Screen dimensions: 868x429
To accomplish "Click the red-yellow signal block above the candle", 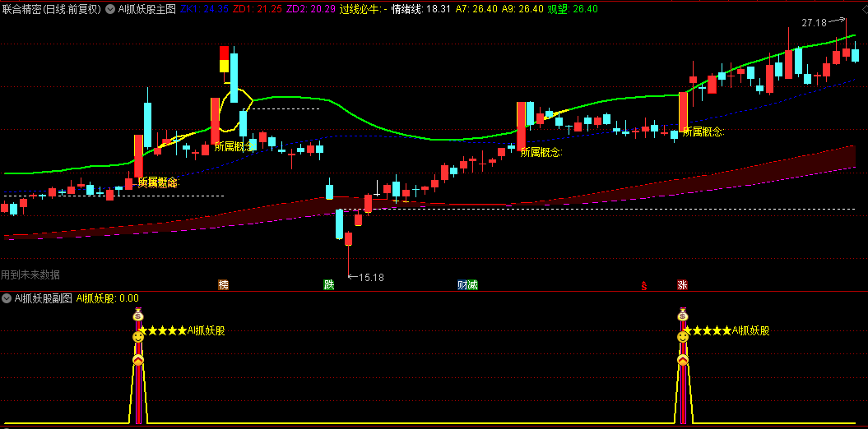I will click(x=224, y=59).
